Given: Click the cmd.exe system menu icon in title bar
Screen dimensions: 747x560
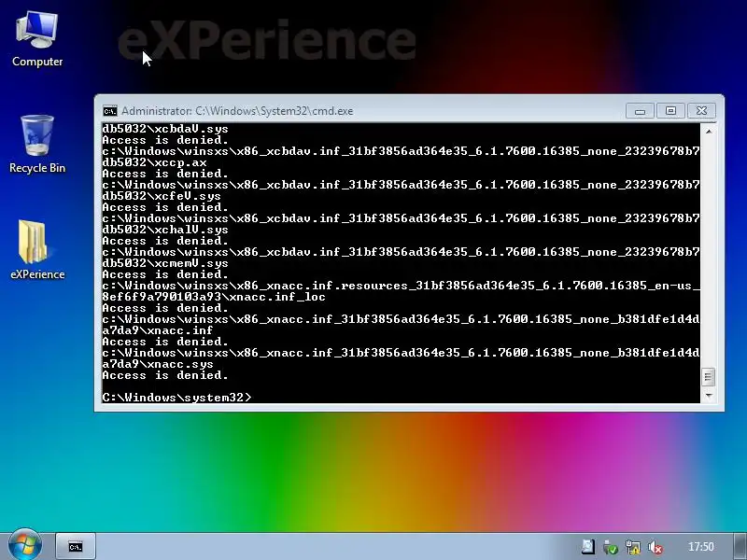Looking at the screenshot, I should point(110,111).
